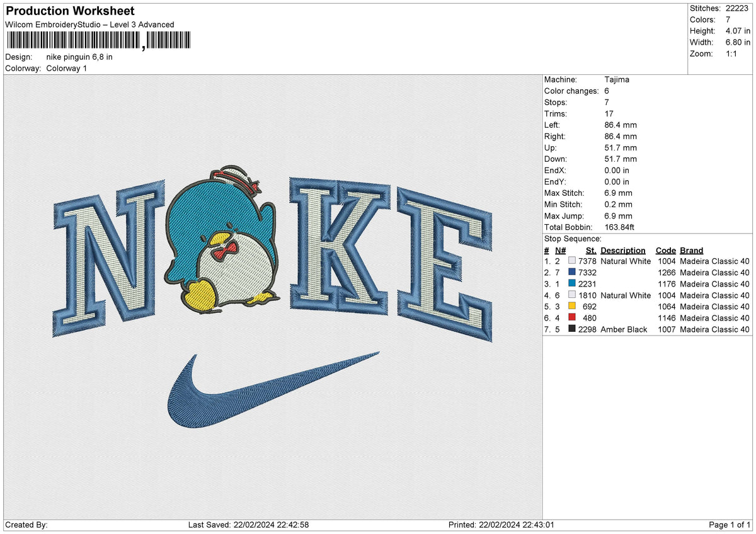
Task: Select the St. column header
Action: (x=591, y=250)
